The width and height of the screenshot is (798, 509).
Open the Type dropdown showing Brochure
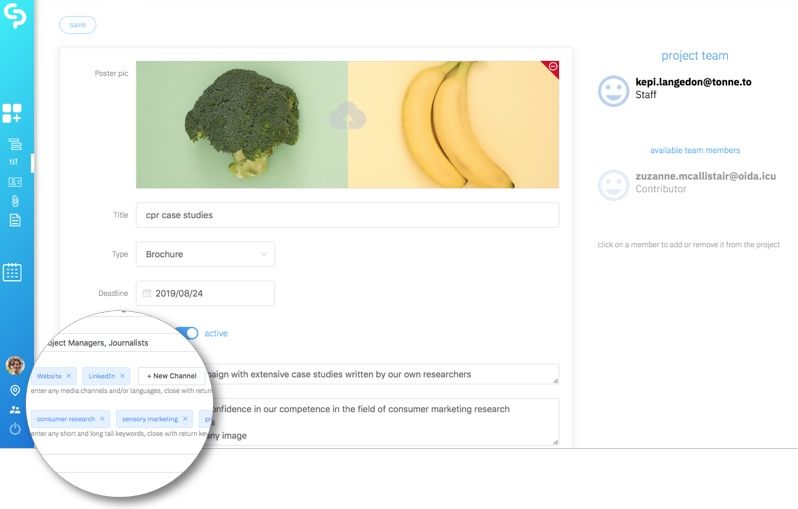pos(205,254)
